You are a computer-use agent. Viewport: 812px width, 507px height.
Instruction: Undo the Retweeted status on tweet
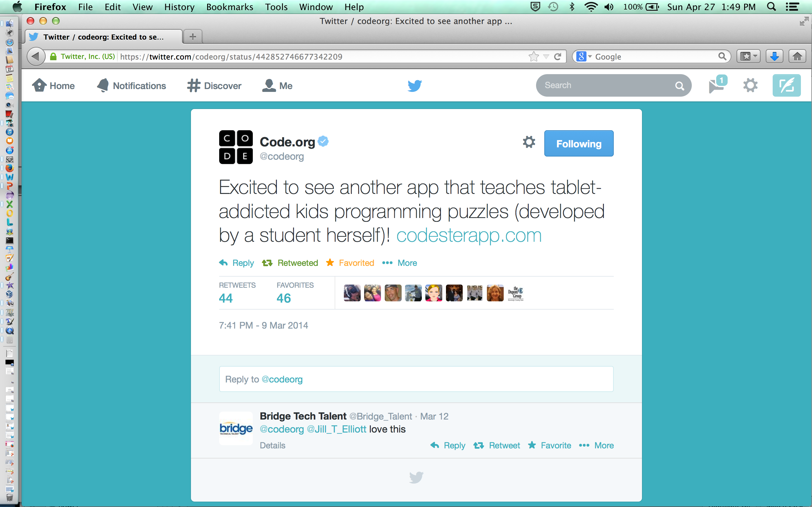(x=290, y=263)
